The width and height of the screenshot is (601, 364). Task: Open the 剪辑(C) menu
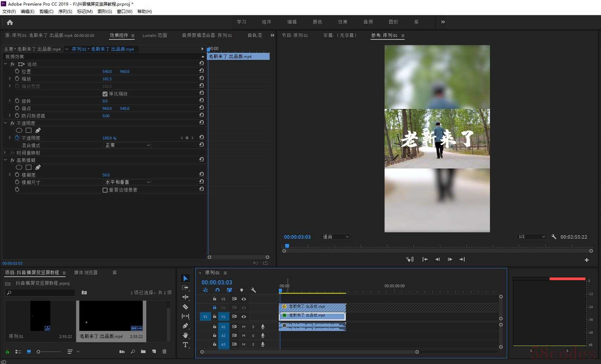46,11
